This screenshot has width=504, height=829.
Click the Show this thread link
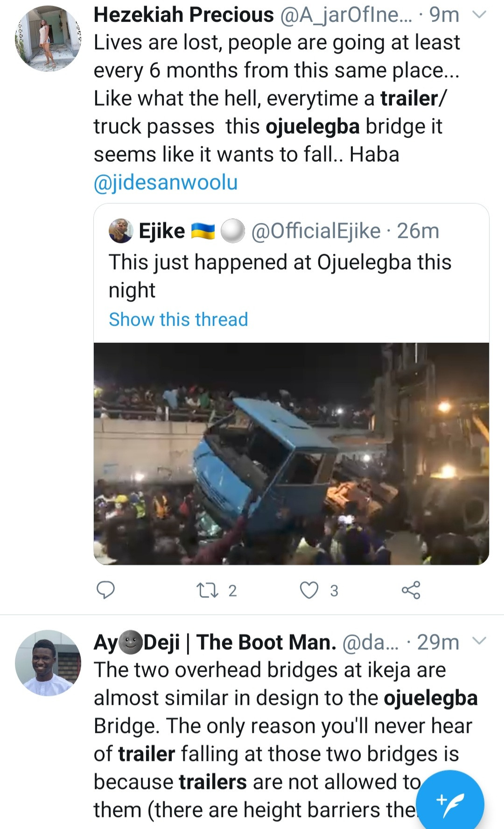pyautogui.click(x=178, y=319)
